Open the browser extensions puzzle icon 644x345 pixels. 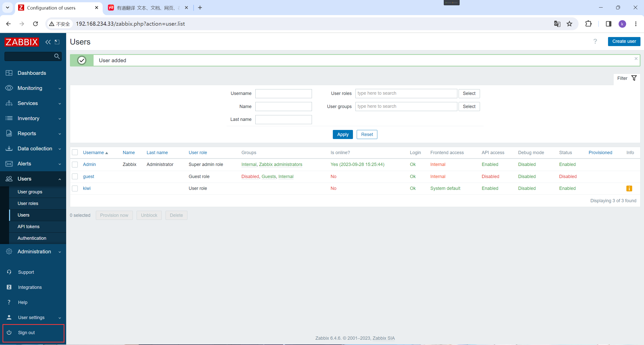[x=589, y=24]
